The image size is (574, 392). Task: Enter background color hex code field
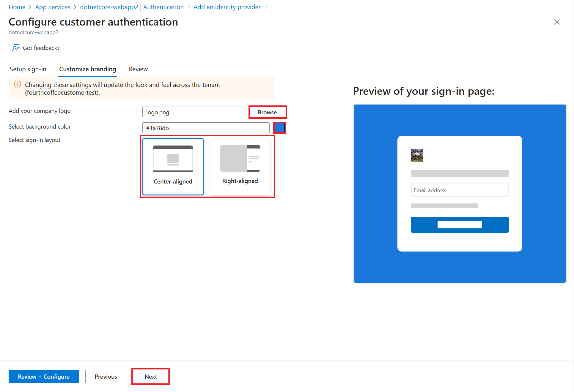[206, 128]
